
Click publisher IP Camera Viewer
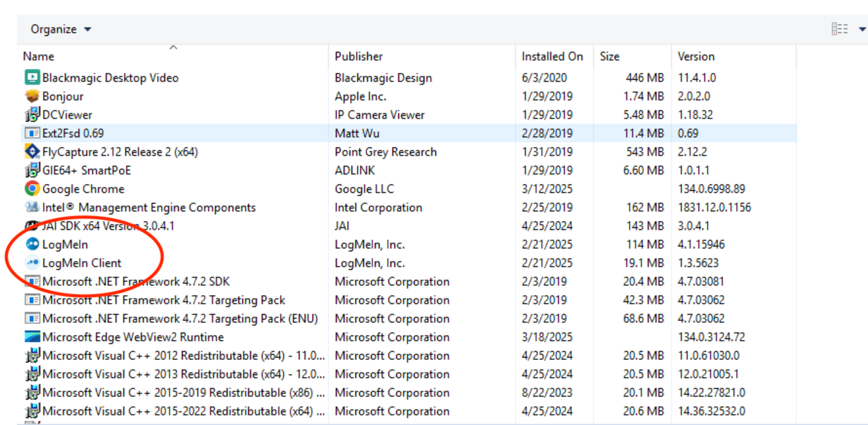point(379,114)
